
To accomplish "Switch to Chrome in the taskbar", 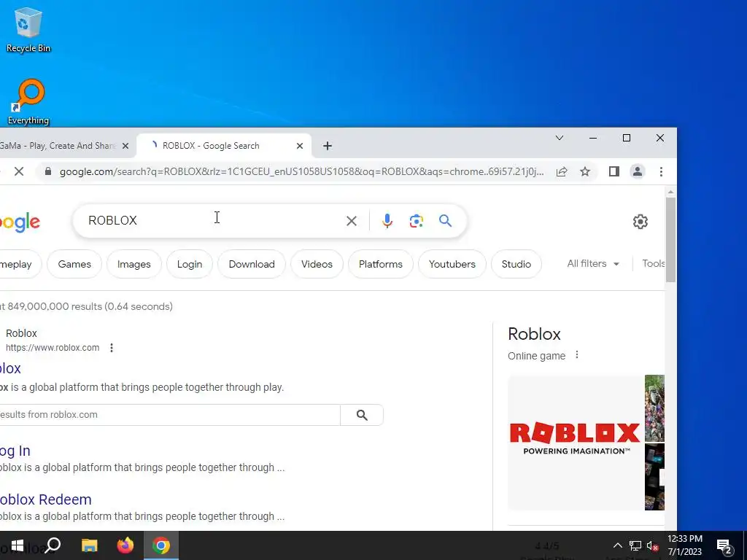I will 161,545.
